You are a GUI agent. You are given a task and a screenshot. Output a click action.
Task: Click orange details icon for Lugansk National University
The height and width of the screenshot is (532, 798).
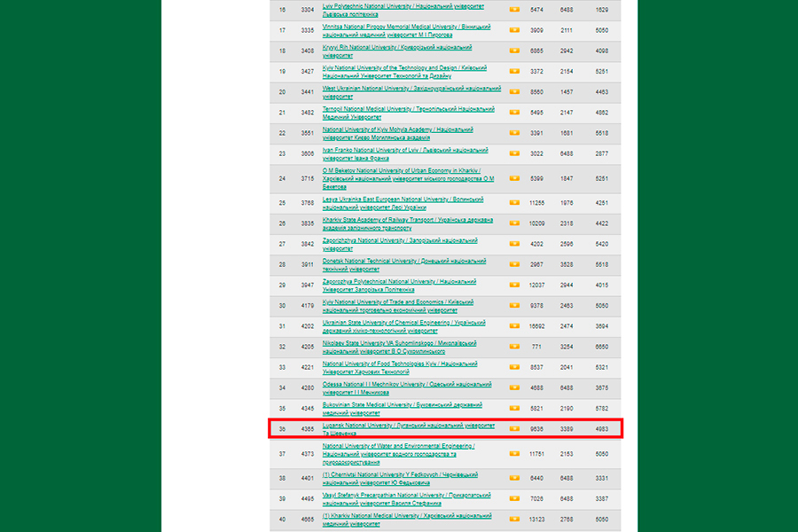[514, 428]
